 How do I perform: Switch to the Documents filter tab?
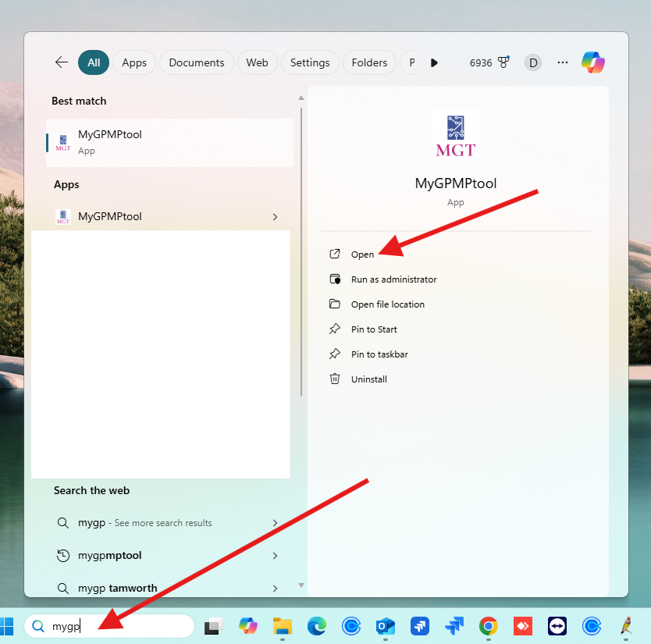point(196,62)
